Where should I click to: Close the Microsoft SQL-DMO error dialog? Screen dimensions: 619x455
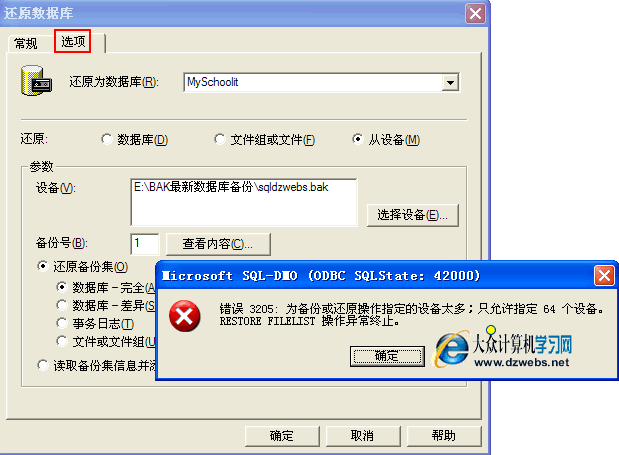coord(604,275)
